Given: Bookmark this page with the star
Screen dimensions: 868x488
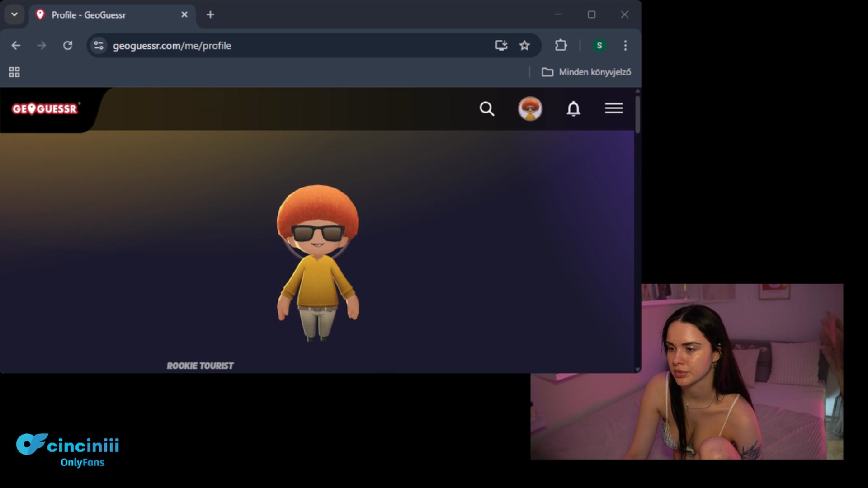Looking at the screenshot, I should tap(524, 45).
